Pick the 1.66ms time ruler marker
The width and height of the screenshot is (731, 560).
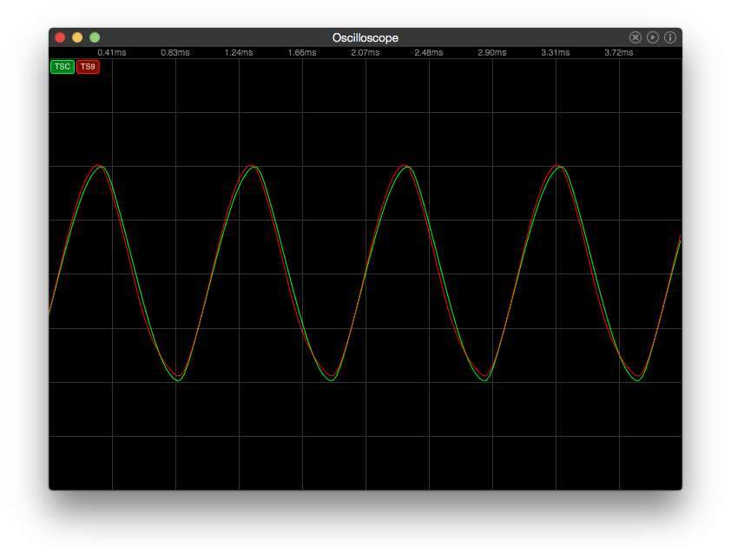(x=302, y=53)
